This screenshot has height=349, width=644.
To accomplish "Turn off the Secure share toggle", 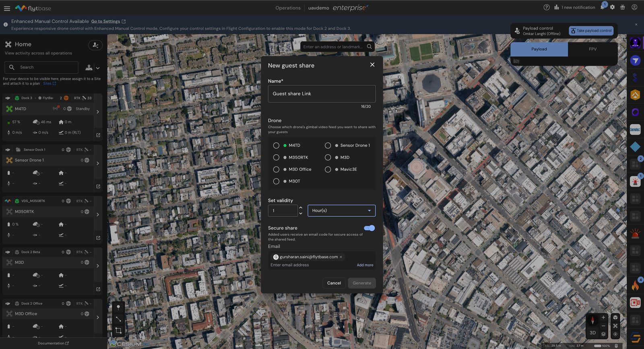I will click(x=369, y=228).
